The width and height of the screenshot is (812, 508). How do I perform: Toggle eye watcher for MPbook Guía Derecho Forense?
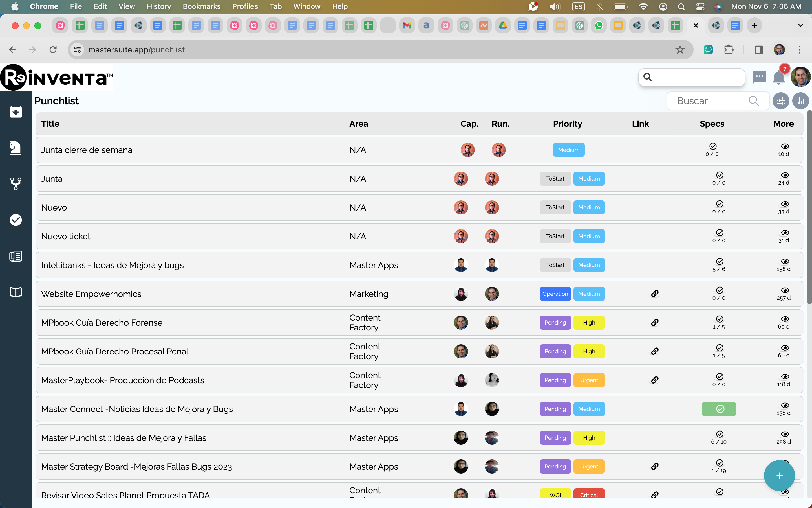[x=785, y=319]
